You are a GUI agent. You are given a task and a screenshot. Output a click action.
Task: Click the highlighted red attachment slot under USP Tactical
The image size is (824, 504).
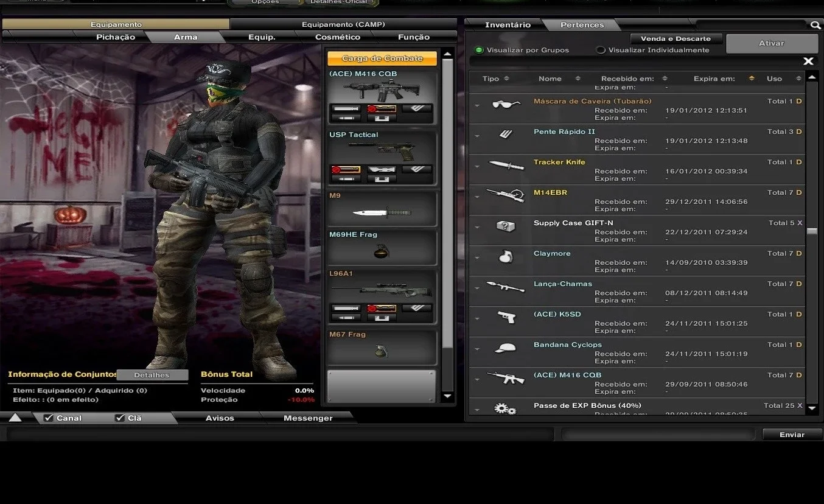pyautogui.click(x=346, y=170)
